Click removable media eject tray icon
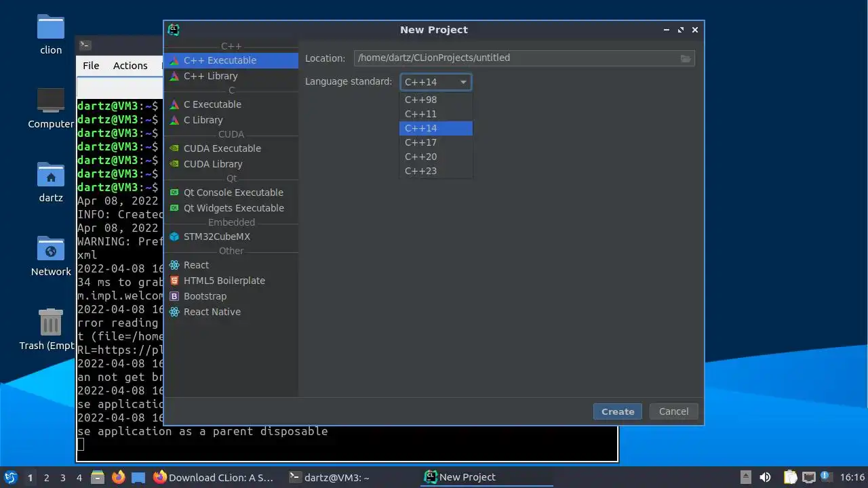868x488 pixels. [x=745, y=477]
